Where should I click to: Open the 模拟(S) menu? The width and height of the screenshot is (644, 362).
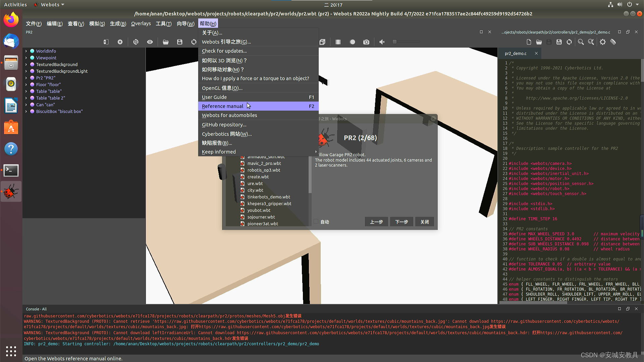click(x=97, y=23)
